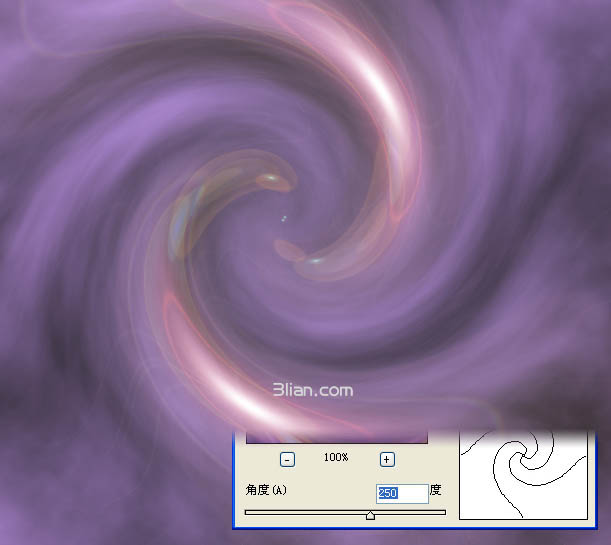
Task: Click the 100% zoom level text
Action: 336,457
